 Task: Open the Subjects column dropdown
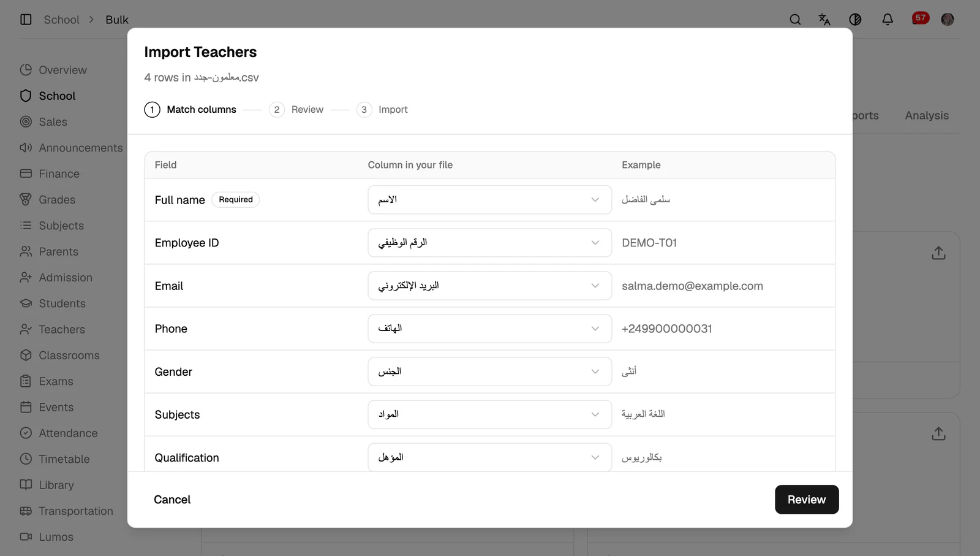point(489,414)
